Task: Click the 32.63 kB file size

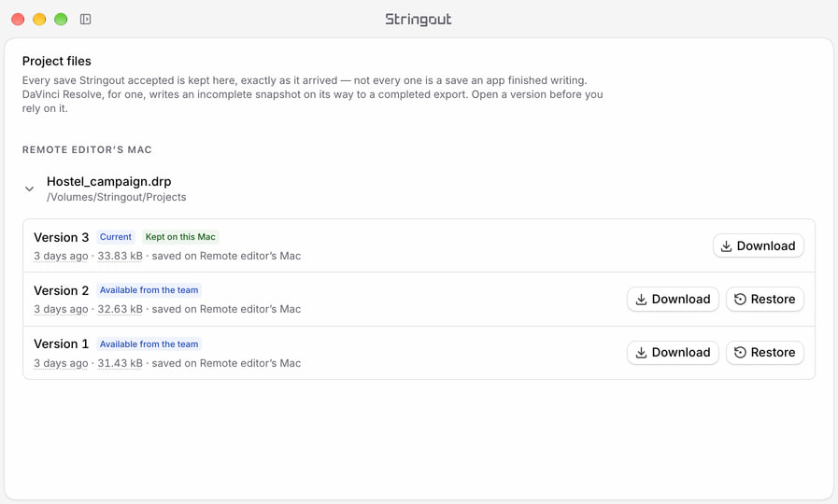Action: pos(120,309)
